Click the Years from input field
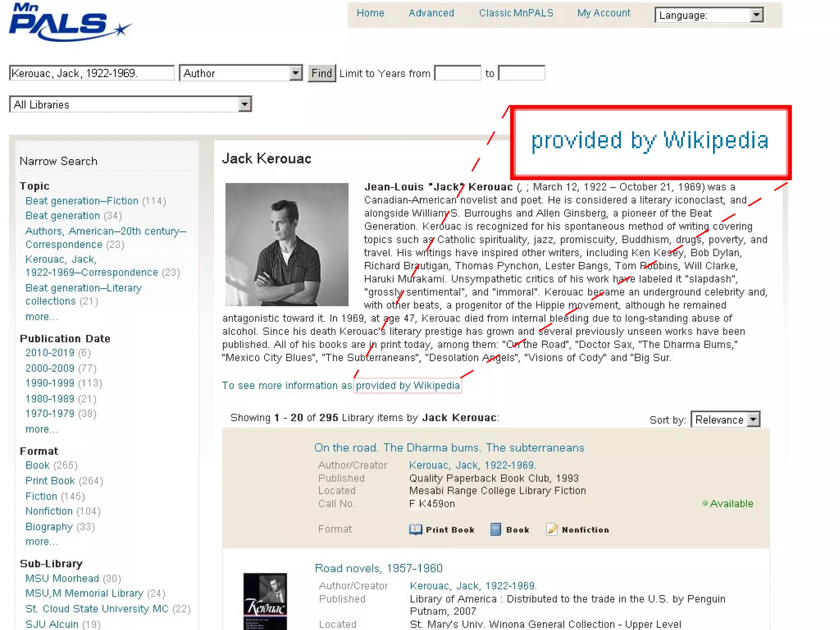This screenshot has width=840, height=630. click(457, 73)
